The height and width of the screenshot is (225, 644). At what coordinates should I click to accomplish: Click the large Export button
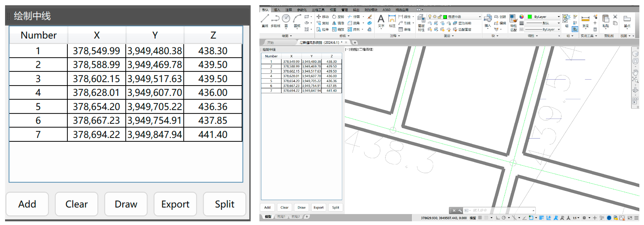point(175,204)
